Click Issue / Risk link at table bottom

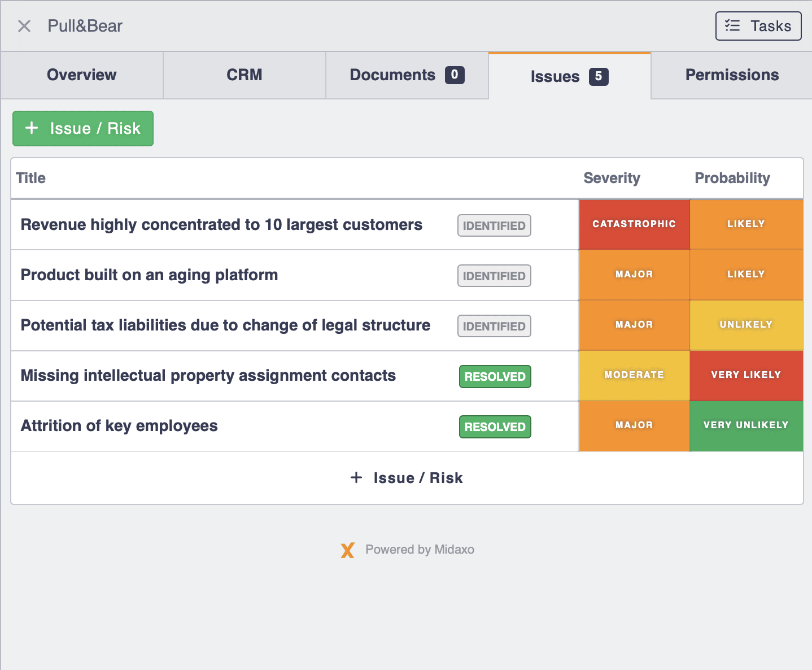click(407, 478)
